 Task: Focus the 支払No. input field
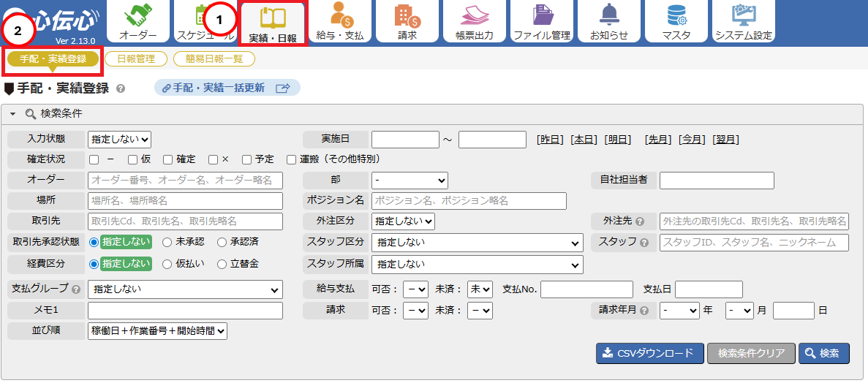pyautogui.click(x=586, y=289)
